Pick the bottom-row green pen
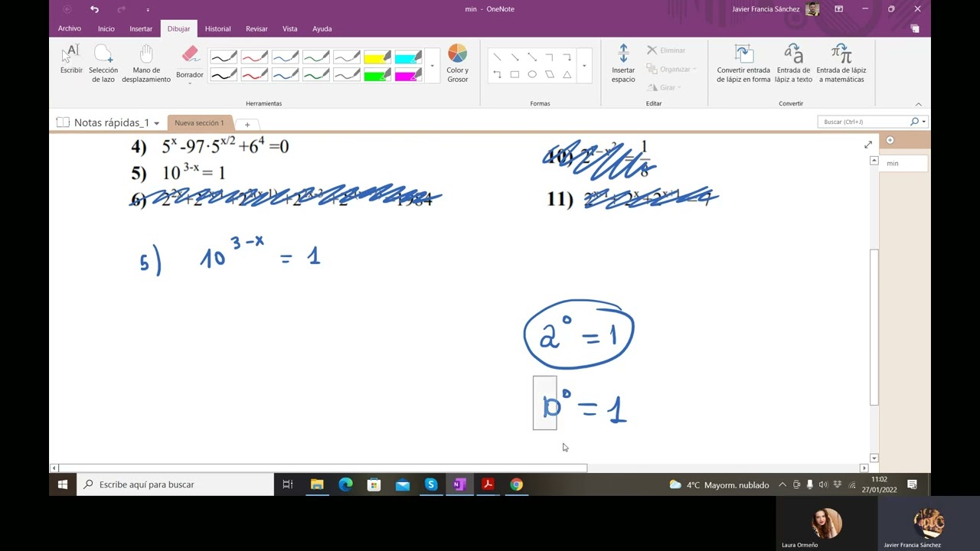 (x=315, y=75)
